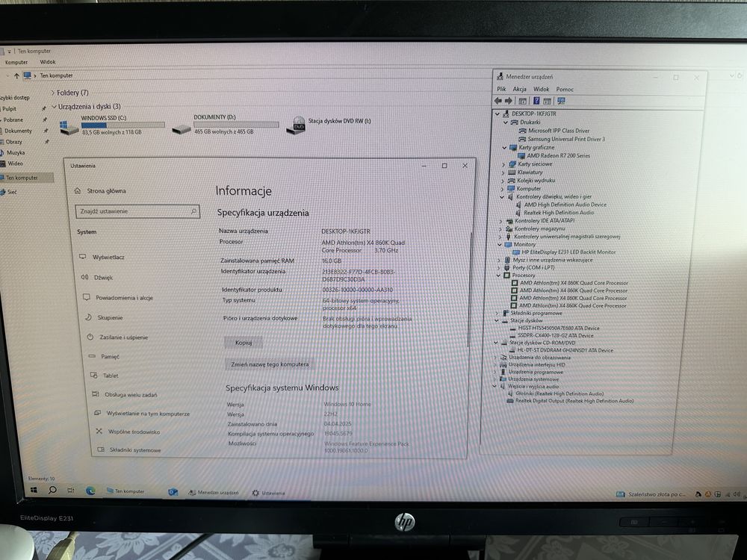Open the WINDOWS SSD (C:) drive
The width and height of the screenshot is (747, 560).
(112, 125)
